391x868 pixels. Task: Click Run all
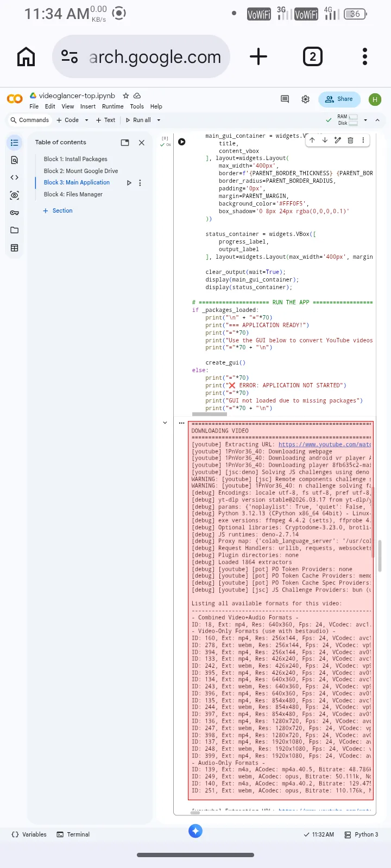click(x=138, y=120)
